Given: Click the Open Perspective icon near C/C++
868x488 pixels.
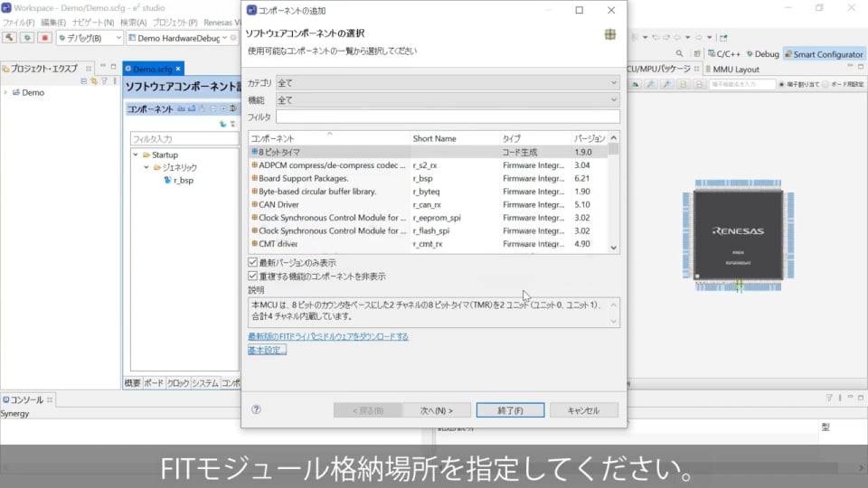Looking at the screenshot, I should point(697,53).
